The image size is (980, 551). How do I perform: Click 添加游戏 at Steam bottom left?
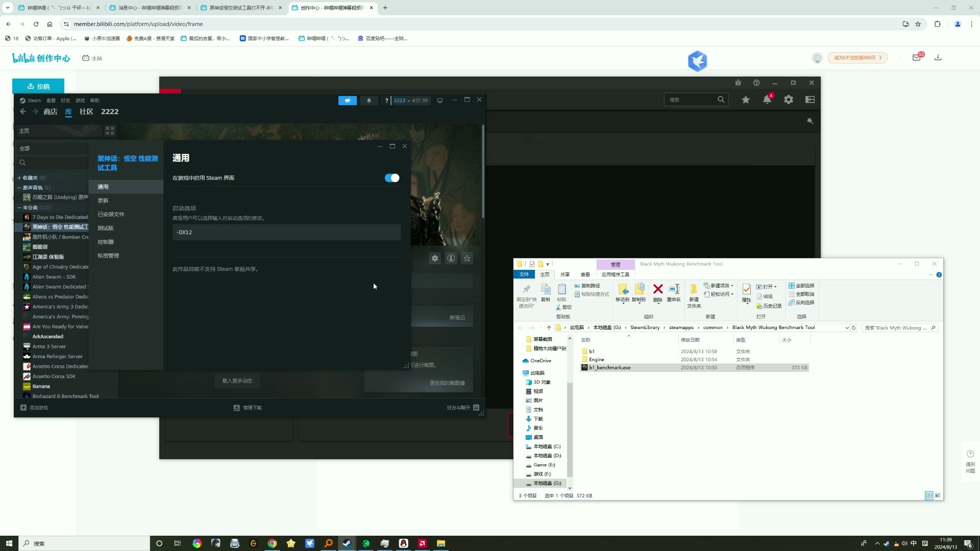[34, 408]
